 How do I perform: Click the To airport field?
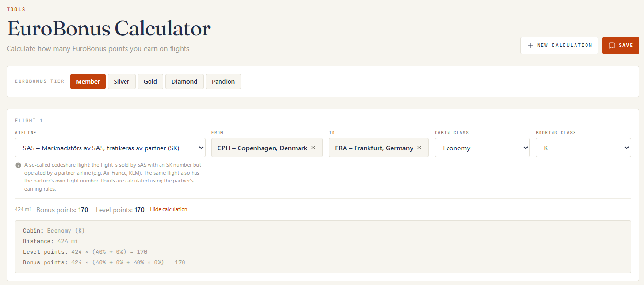[x=379, y=148]
